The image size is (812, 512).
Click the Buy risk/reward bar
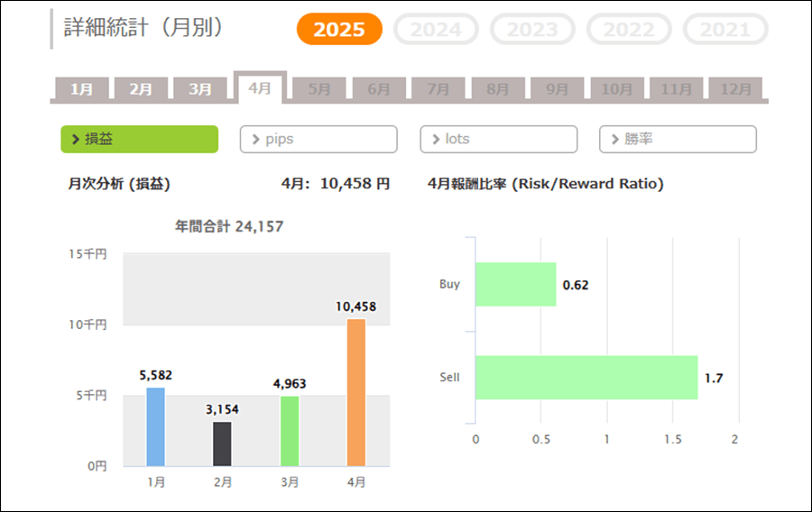tap(515, 284)
